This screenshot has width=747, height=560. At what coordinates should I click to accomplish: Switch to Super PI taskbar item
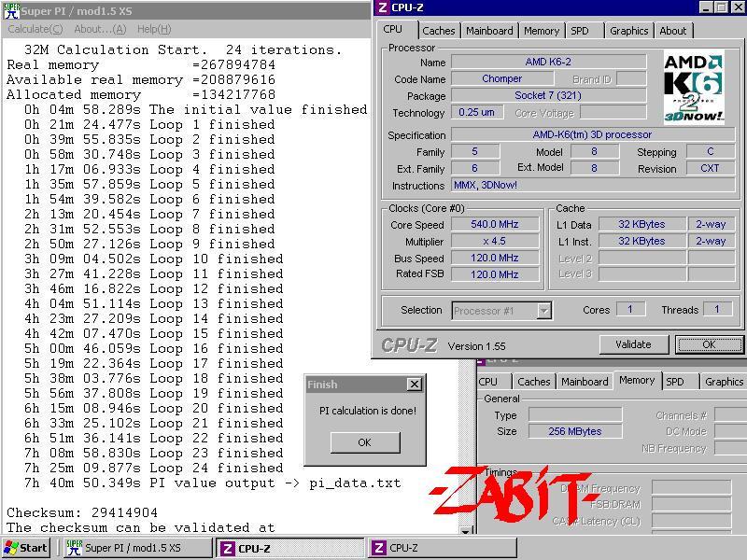137,548
